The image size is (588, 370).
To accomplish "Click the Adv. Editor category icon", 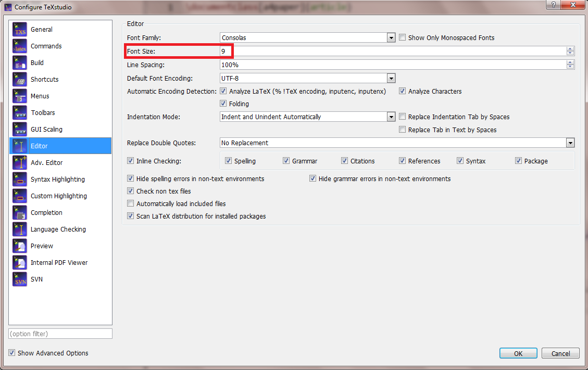I will [x=20, y=163].
